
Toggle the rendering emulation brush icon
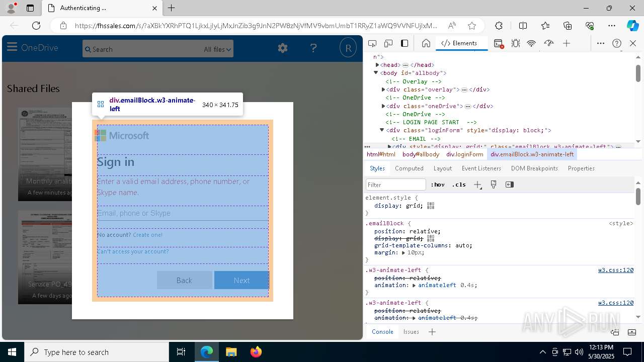coord(494,185)
